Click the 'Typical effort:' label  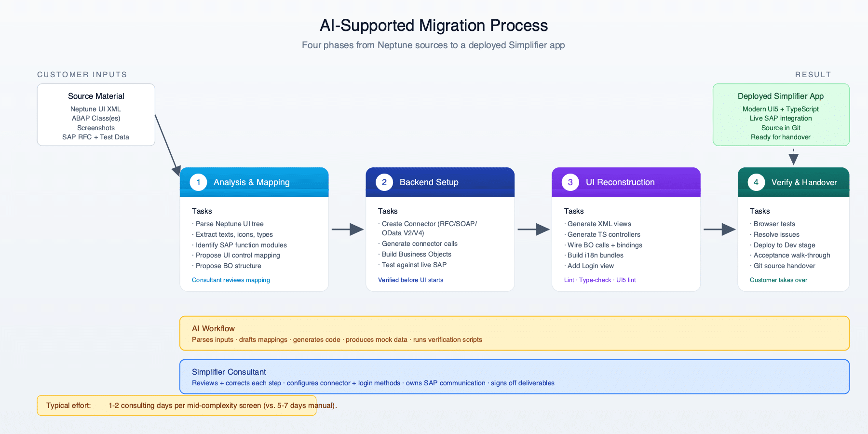click(x=68, y=405)
